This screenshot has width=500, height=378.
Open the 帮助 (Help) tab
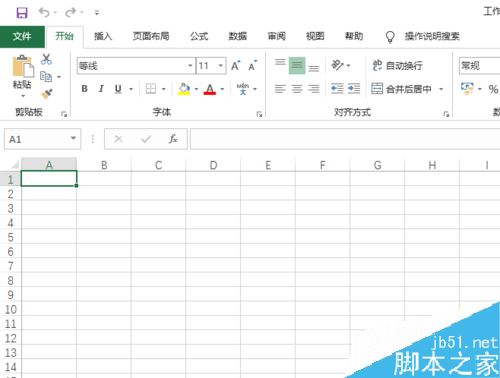(354, 36)
